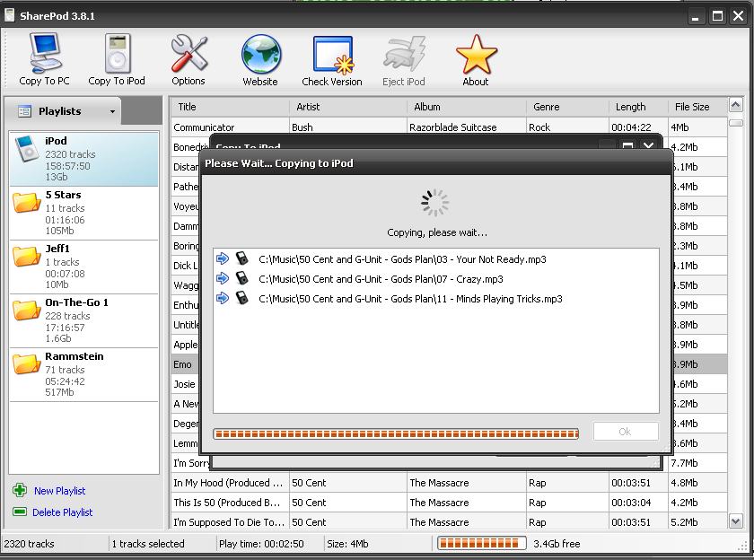The image size is (754, 560).
Task: Click the SharePod title bar app icon
Action: point(9,15)
